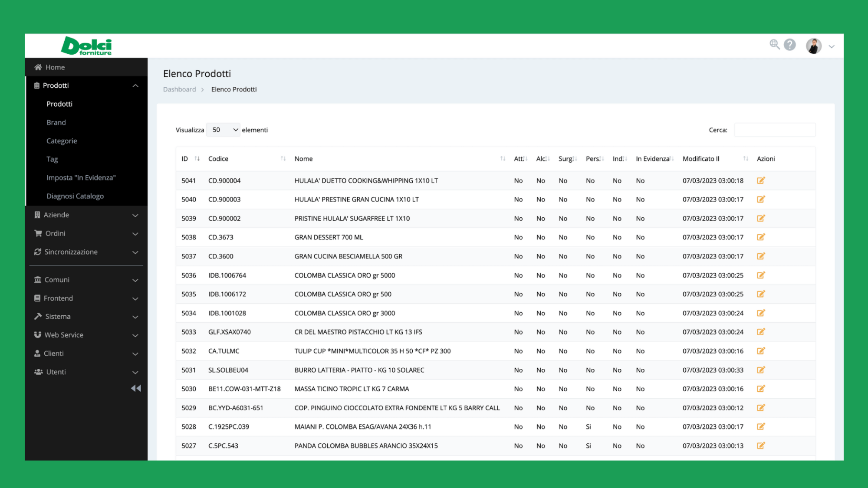868x488 pixels.
Task: Edit product 5028 MAIANI P. COLOMBA
Action: click(761, 427)
